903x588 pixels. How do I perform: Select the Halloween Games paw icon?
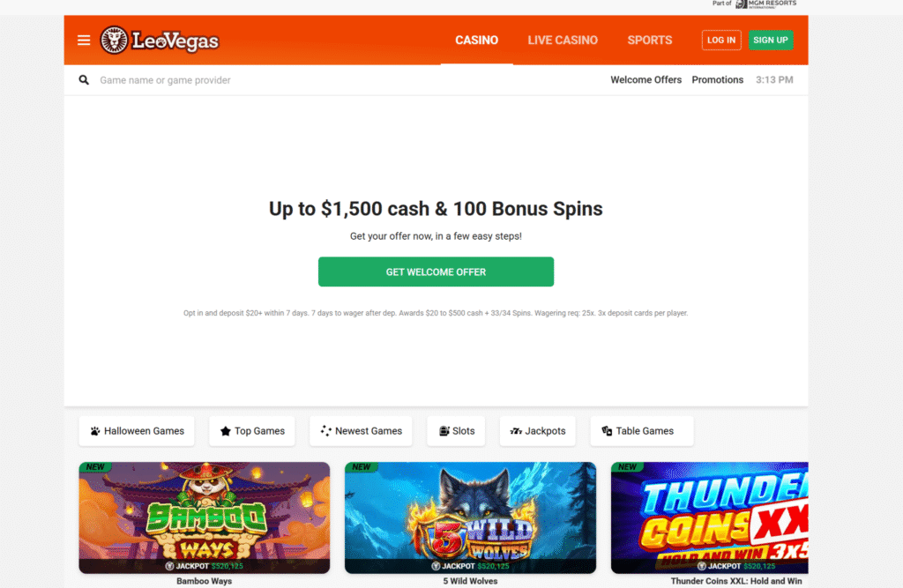coord(95,431)
